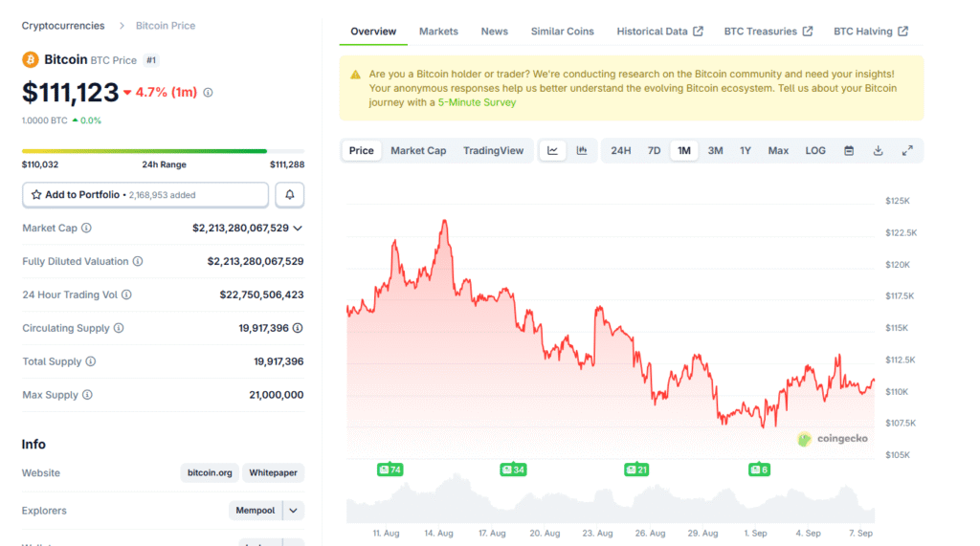Expand the chart to fullscreen
980x546 pixels.
click(907, 150)
